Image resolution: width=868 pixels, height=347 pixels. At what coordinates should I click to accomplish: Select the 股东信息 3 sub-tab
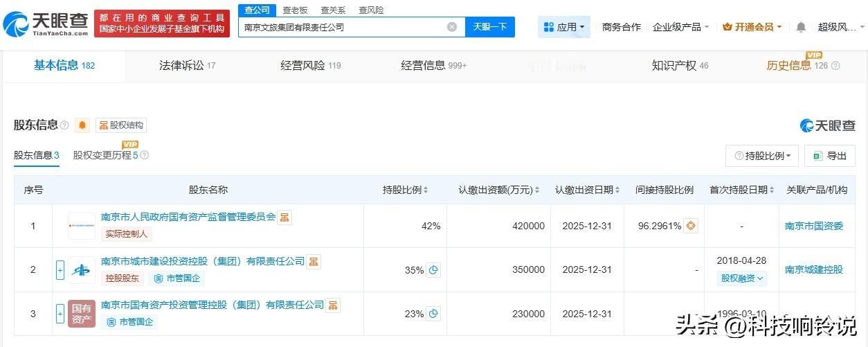(x=37, y=155)
